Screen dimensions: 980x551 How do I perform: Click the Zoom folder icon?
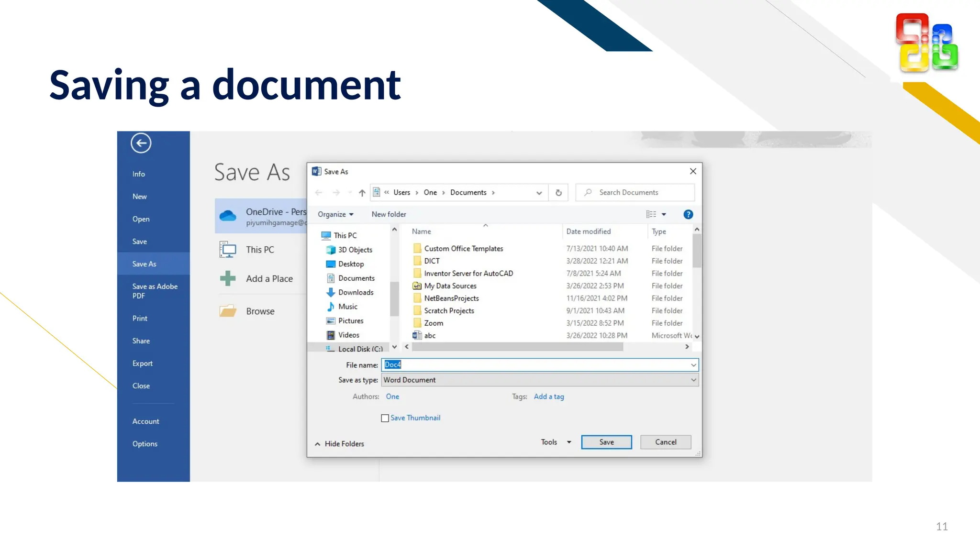pyautogui.click(x=417, y=323)
